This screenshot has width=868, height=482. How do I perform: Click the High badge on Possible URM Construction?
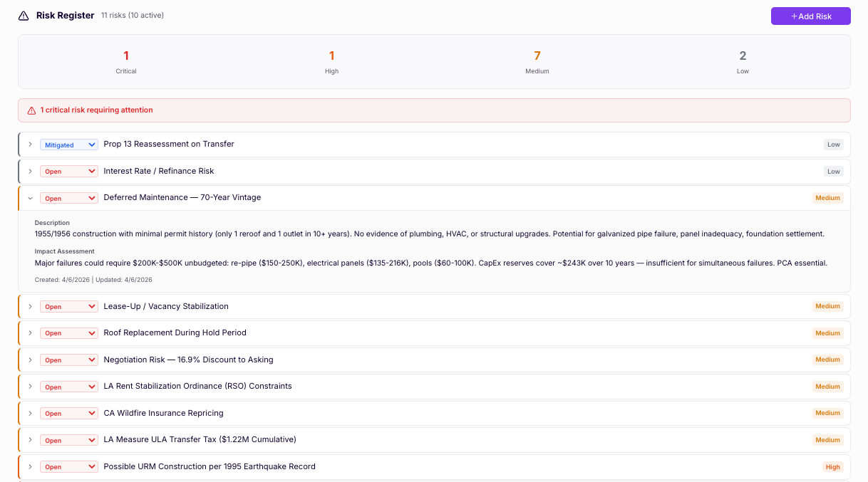pyautogui.click(x=832, y=467)
